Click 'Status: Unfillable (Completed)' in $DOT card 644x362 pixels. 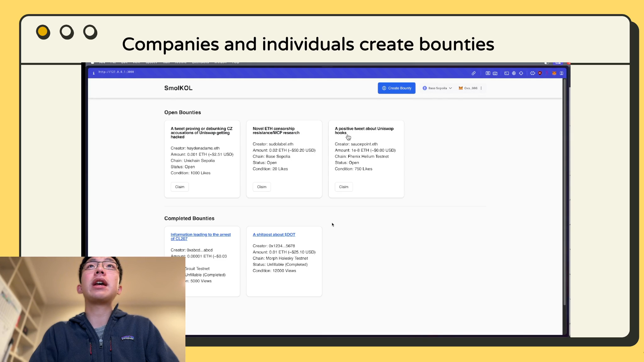coord(280,265)
